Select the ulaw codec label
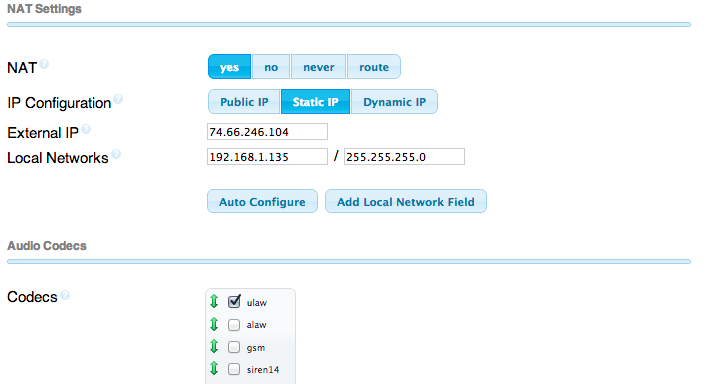Screen dimensions: 728x384 pos(257,303)
